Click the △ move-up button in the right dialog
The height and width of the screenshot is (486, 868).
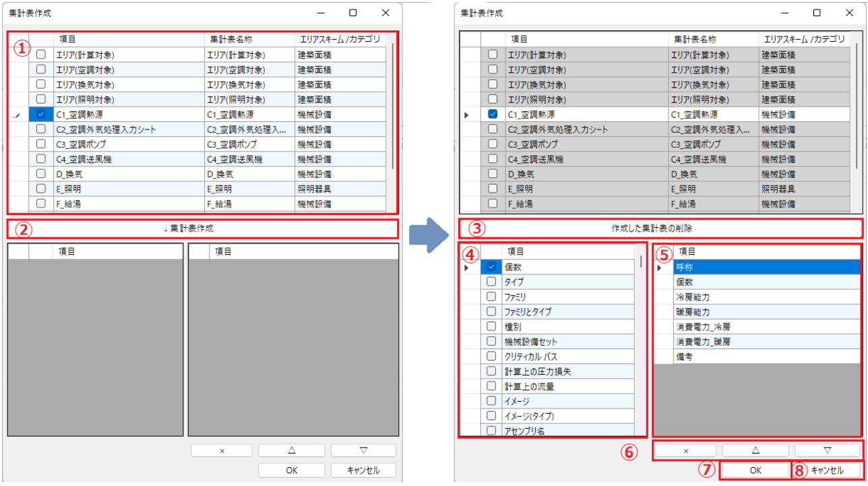pos(755,450)
